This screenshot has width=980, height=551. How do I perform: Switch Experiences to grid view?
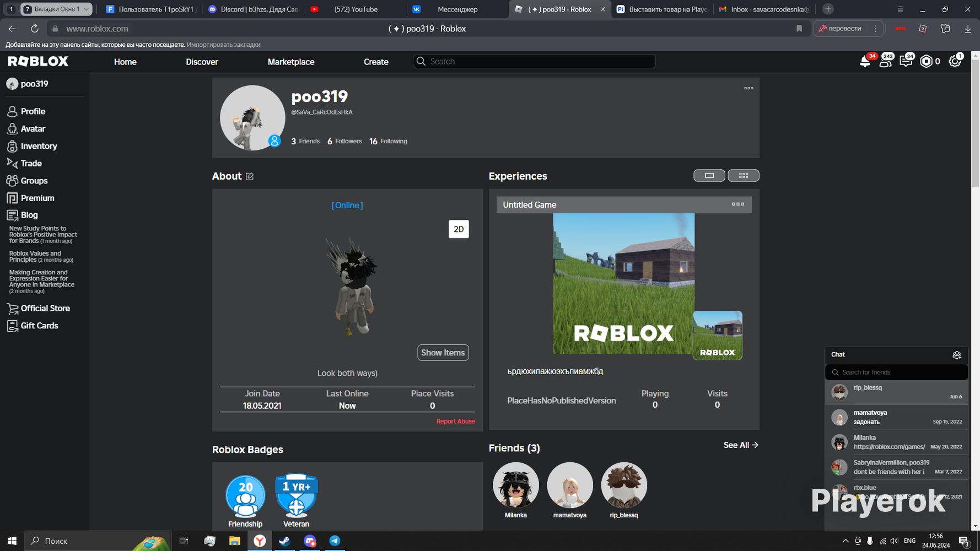point(744,176)
